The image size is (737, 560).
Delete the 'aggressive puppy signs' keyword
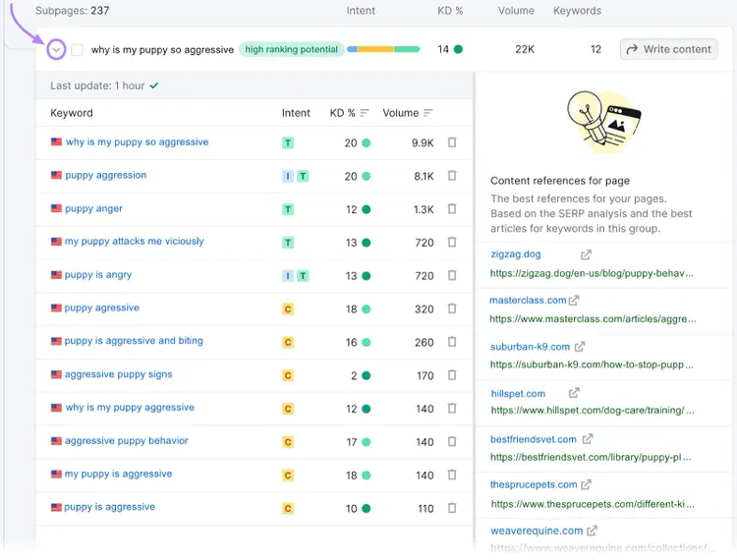click(452, 375)
